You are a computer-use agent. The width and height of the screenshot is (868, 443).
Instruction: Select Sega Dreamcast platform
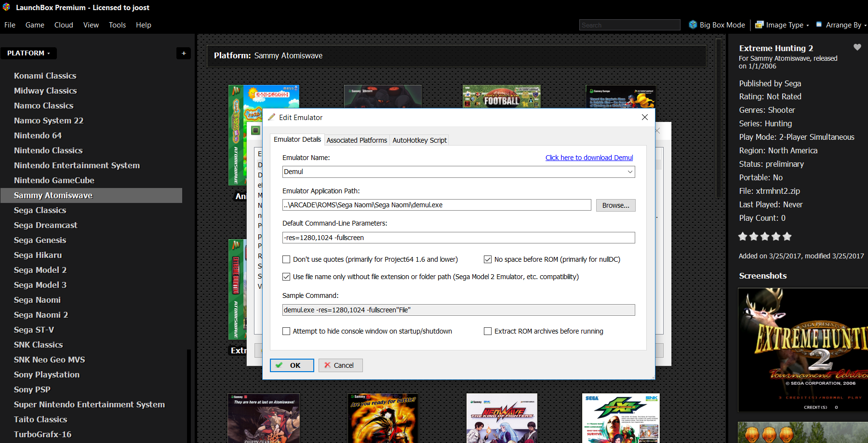45,225
